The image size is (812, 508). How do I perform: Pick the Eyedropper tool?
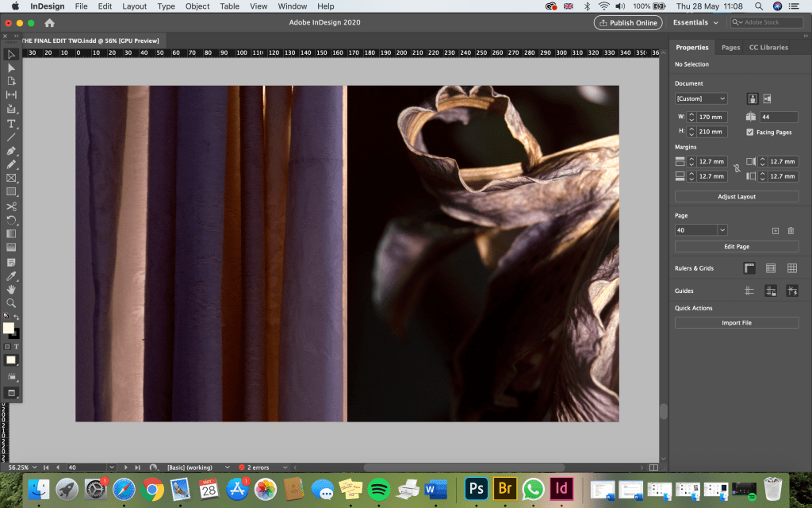click(11, 276)
